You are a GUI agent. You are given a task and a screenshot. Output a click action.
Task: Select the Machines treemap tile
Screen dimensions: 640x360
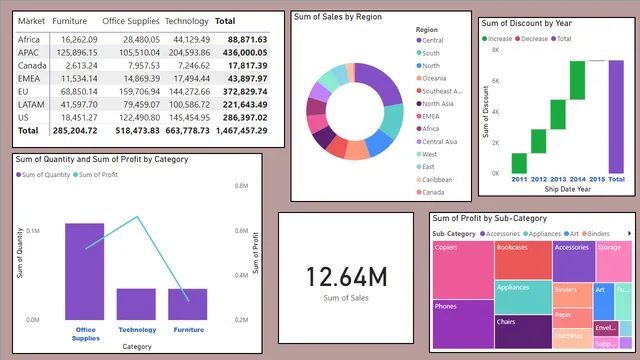coord(573,339)
